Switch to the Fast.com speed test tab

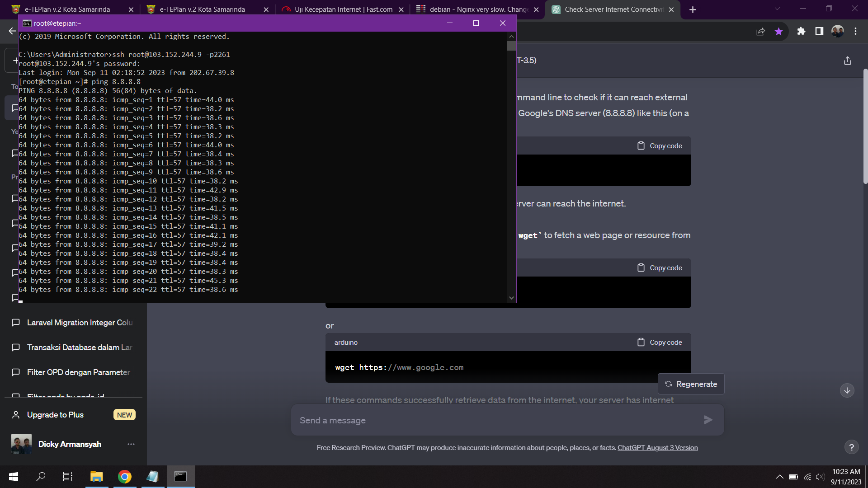pos(343,9)
